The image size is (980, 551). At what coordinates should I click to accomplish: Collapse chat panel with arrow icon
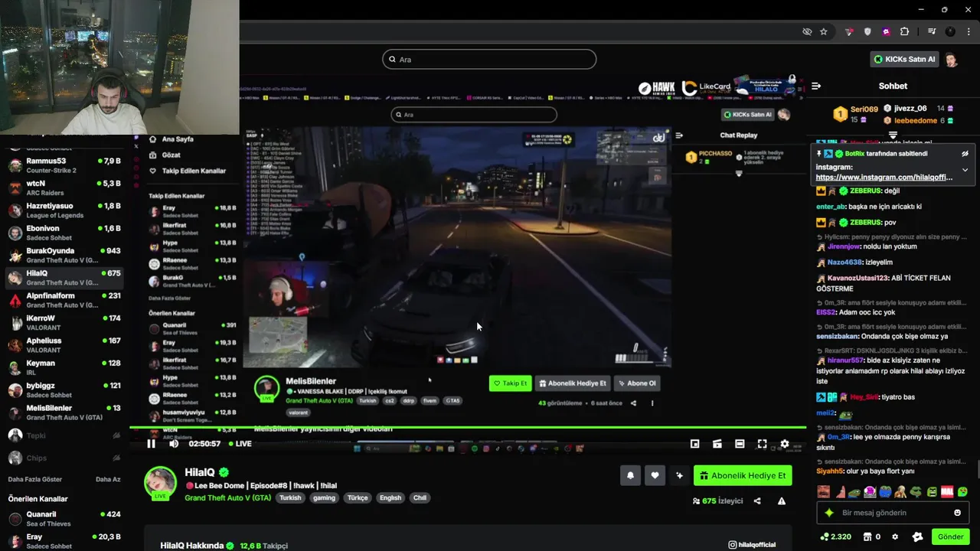(816, 86)
